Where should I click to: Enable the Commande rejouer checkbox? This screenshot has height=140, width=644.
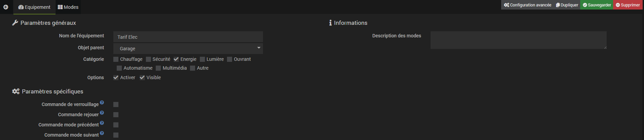point(116,115)
